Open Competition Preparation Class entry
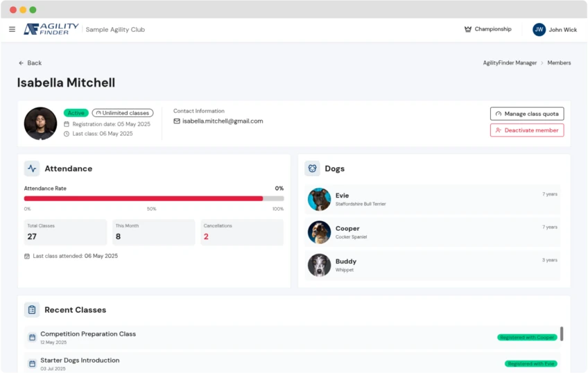This screenshot has width=588, height=373. pyautogui.click(x=292, y=338)
